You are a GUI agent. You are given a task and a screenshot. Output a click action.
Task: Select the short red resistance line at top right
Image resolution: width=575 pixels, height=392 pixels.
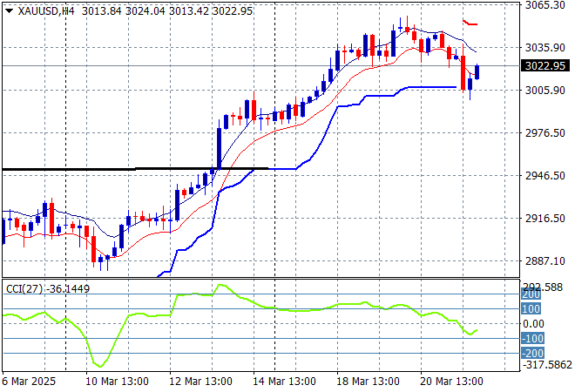[470, 23]
